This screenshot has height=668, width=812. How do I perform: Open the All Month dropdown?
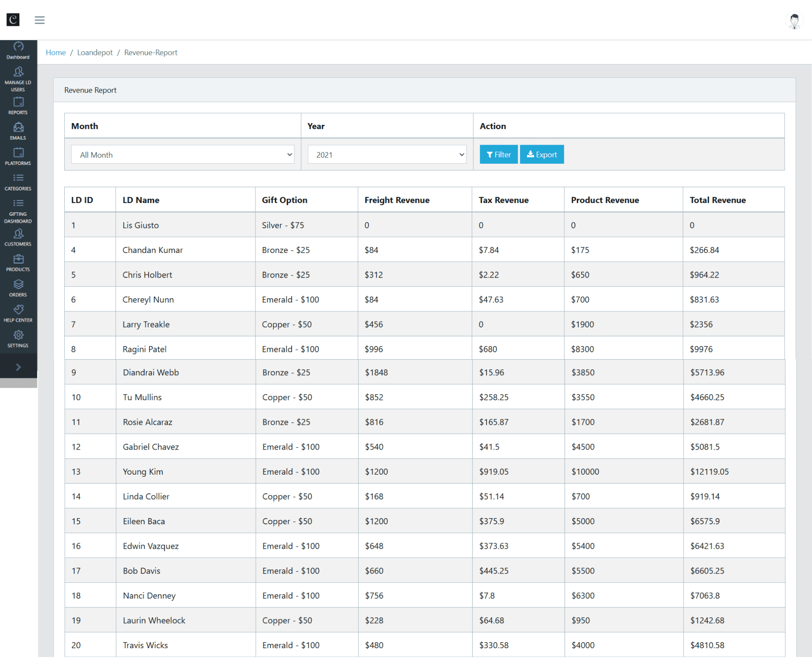click(182, 154)
